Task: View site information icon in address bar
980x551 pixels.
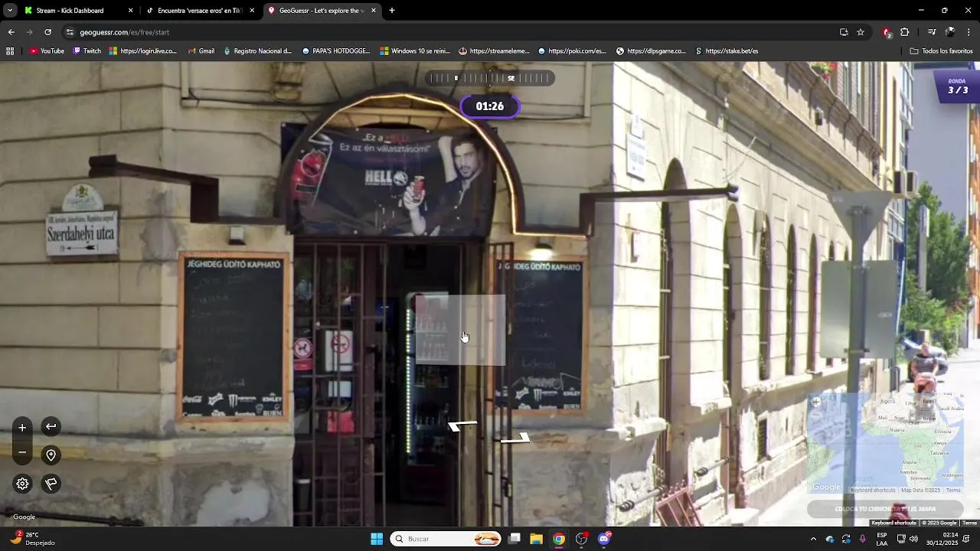Action: coord(70,32)
